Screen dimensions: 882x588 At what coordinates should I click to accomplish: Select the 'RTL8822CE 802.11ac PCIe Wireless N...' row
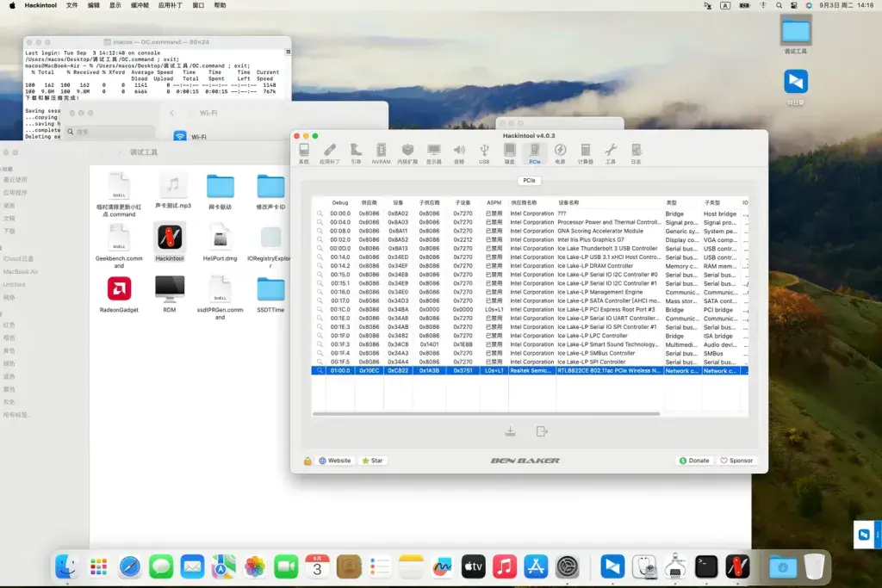tap(530, 370)
